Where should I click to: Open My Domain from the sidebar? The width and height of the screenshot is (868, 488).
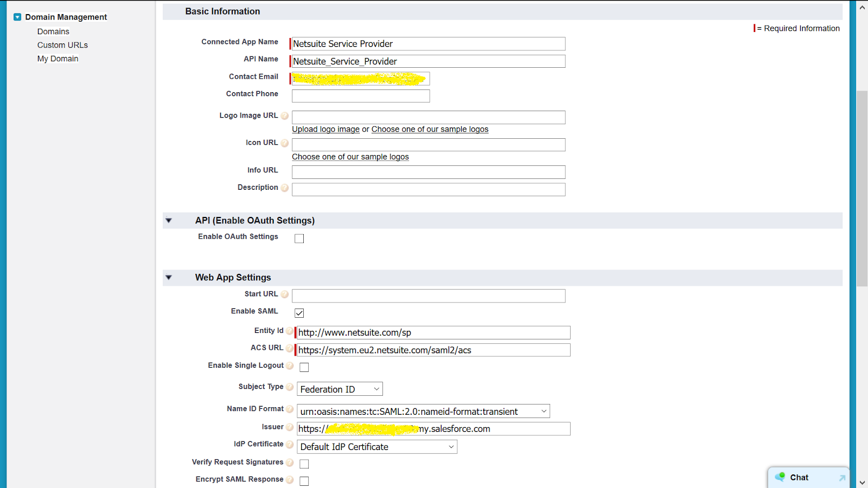[x=58, y=59]
